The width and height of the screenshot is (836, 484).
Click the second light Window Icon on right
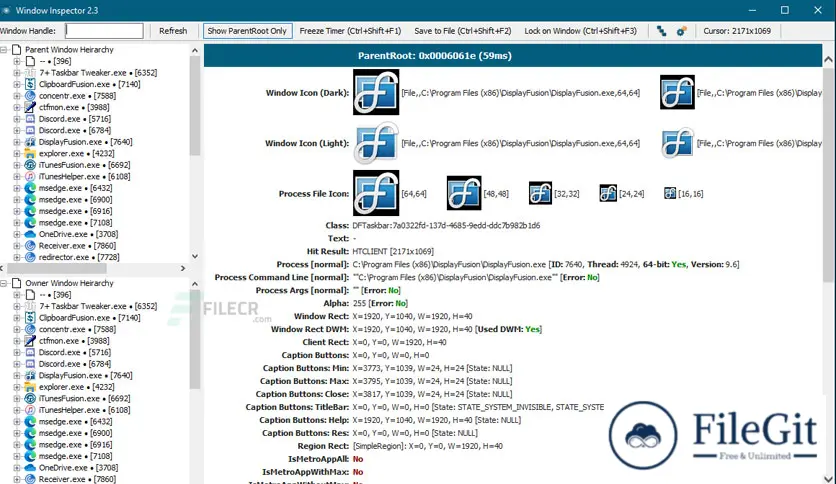(677, 143)
